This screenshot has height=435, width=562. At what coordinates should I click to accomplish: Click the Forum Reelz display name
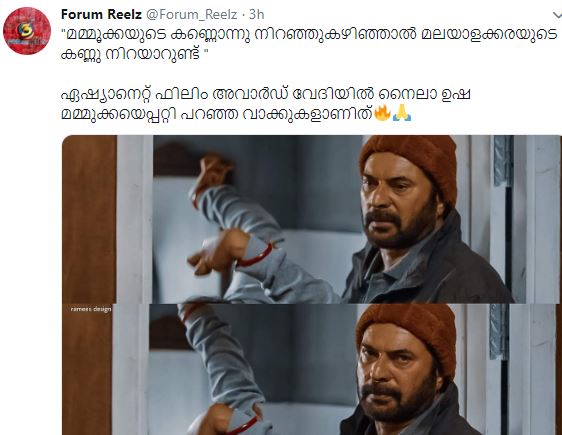coord(101,14)
